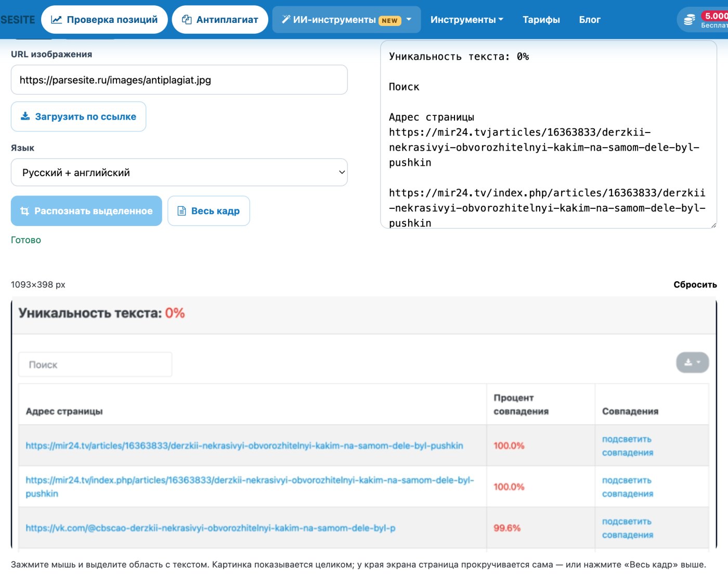Click the Процент совпадения column header
Image resolution: width=728 pixels, height=582 pixels.
(x=521, y=404)
